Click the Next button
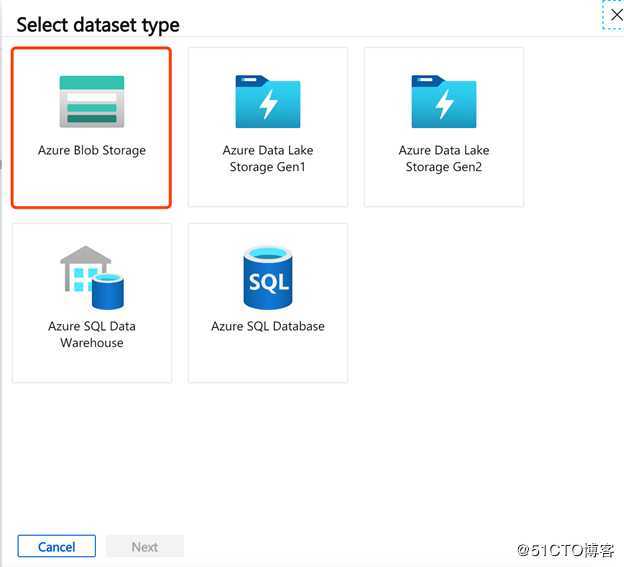624x567 pixels. [x=145, y=546]
